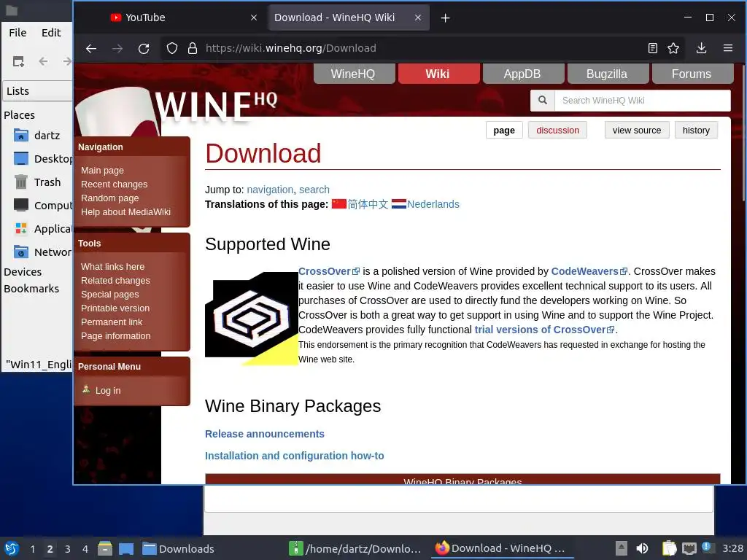This screenshot has height=560, width=747.
Task: Switch to workspace 3 in taskbar
Action: click(x=68, y=548)
